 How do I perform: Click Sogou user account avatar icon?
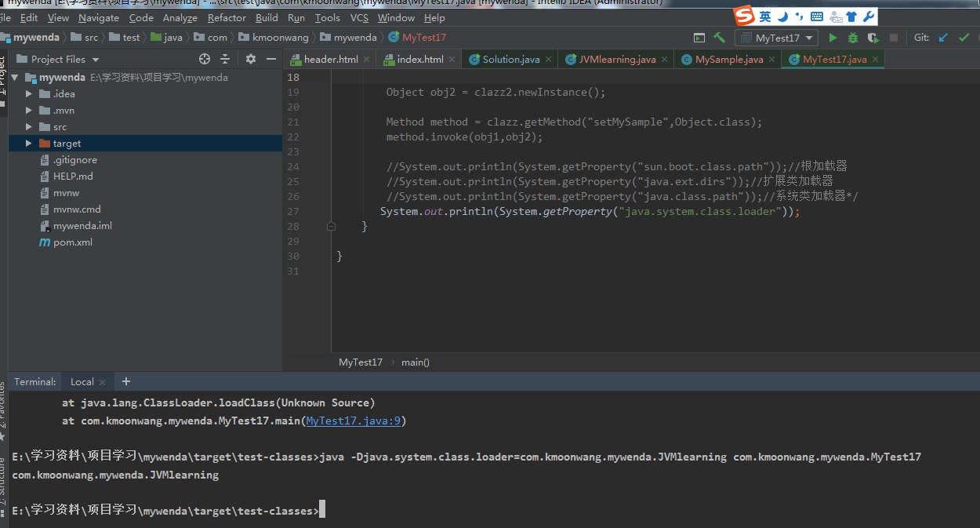click(835, 16)
